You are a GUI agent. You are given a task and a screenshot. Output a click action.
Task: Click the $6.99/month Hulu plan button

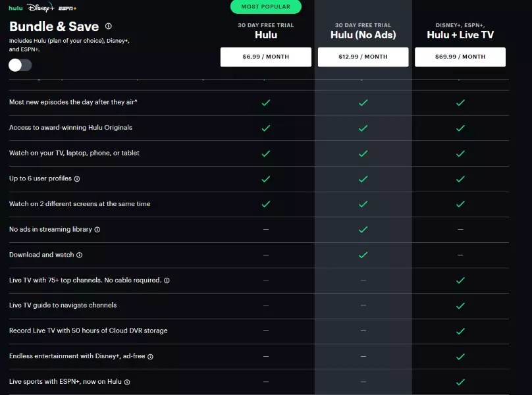click(265, 57)
